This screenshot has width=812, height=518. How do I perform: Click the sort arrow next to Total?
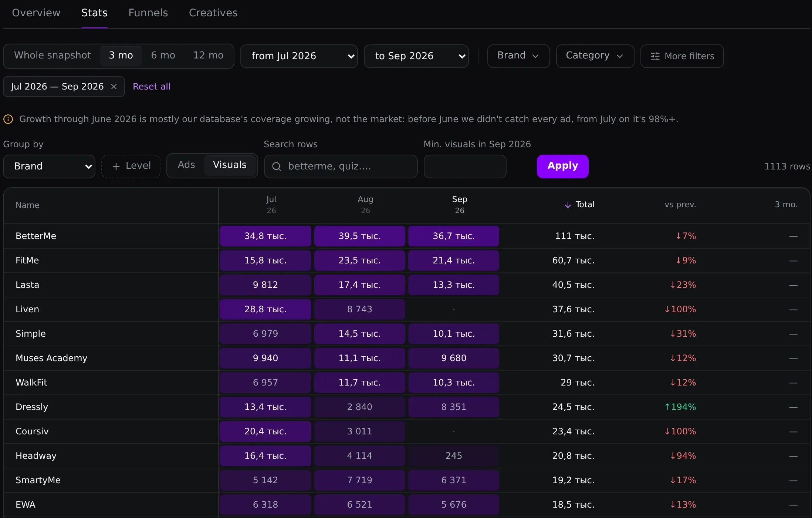click(568, 205)
